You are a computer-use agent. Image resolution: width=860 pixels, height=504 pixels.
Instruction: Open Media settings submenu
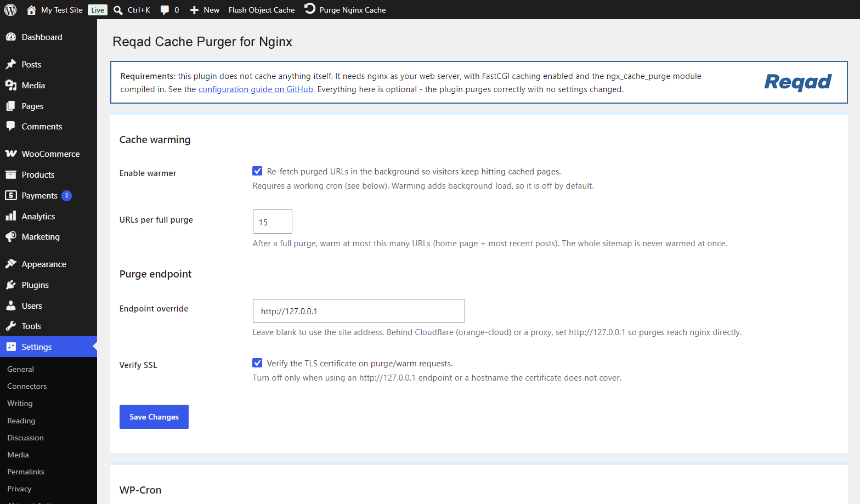(18, 455)
